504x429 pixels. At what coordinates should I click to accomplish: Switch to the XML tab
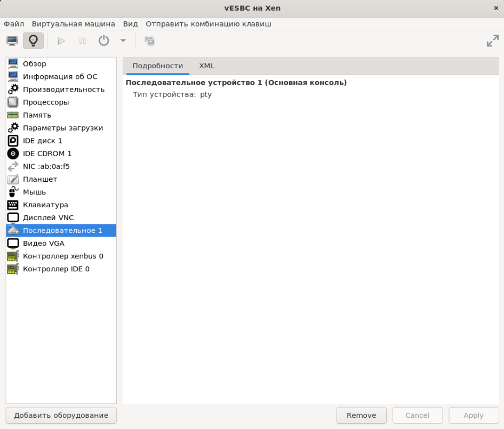pos(207,66)
